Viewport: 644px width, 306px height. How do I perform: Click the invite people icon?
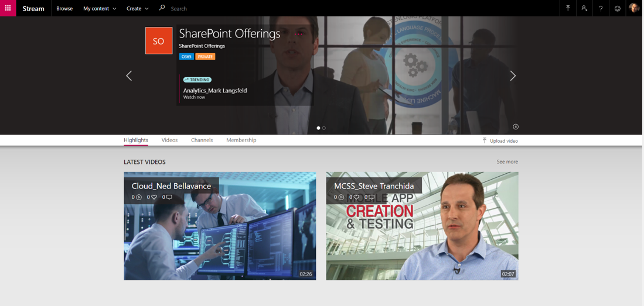pos(584,8)
